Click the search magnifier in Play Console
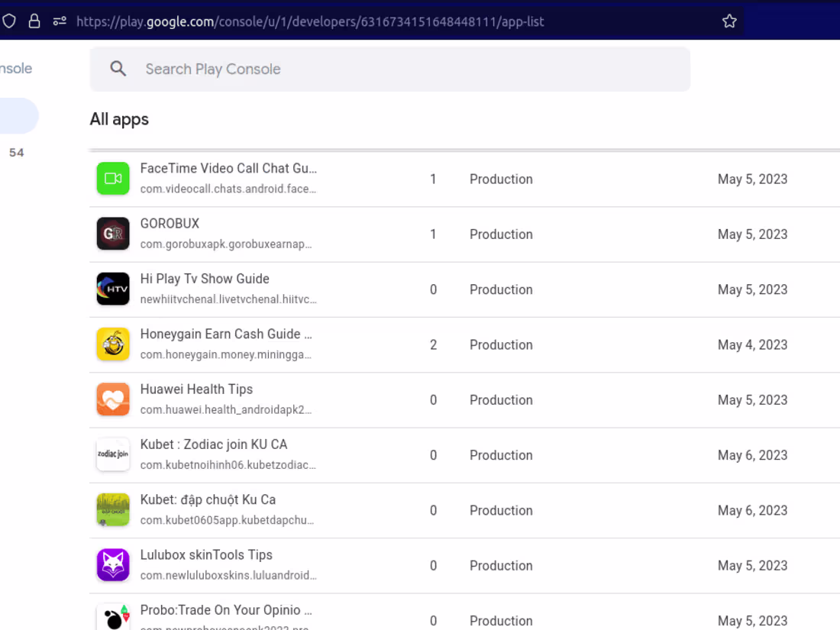The image size is (840, 630). (x=118, y=69)
